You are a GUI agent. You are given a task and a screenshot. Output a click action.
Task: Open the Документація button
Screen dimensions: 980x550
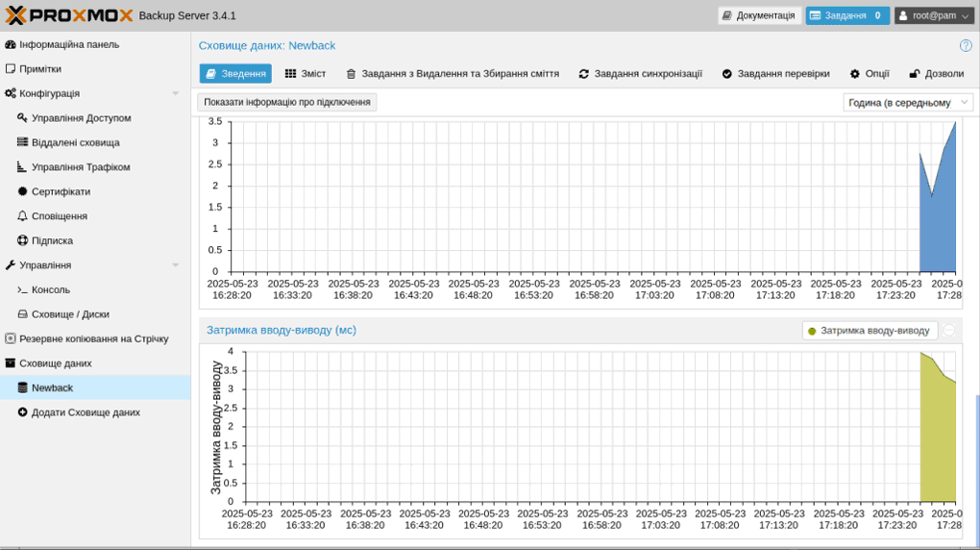pos(758,15)
